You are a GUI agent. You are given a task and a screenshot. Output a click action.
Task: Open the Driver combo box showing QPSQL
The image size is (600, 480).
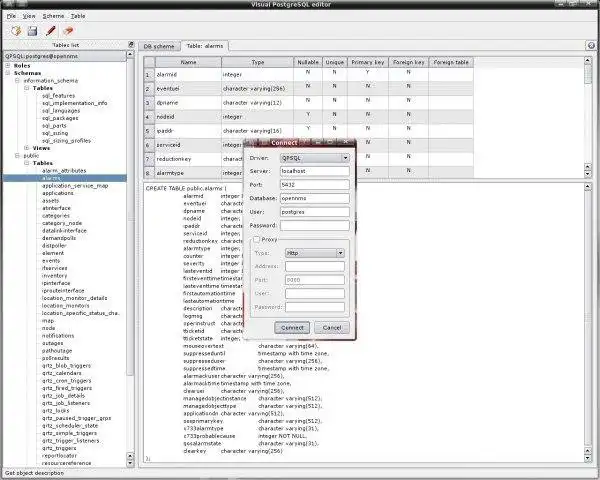[314, 158]
